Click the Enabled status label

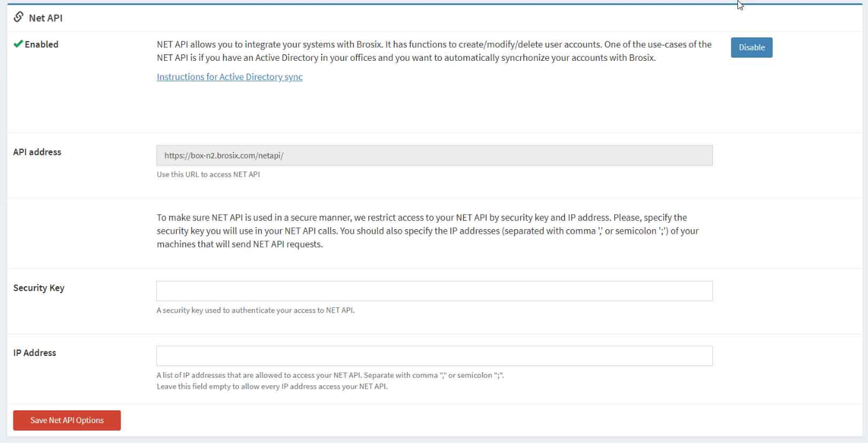click(42, 44)
